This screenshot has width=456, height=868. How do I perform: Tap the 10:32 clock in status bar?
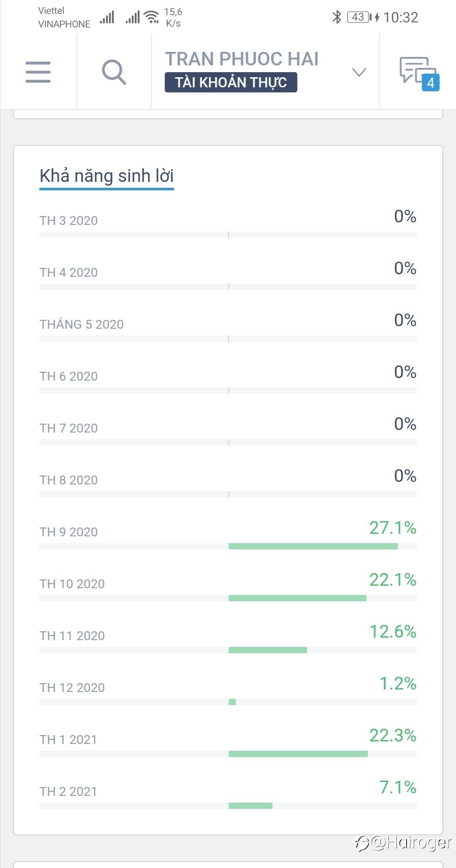coord(400,17)
